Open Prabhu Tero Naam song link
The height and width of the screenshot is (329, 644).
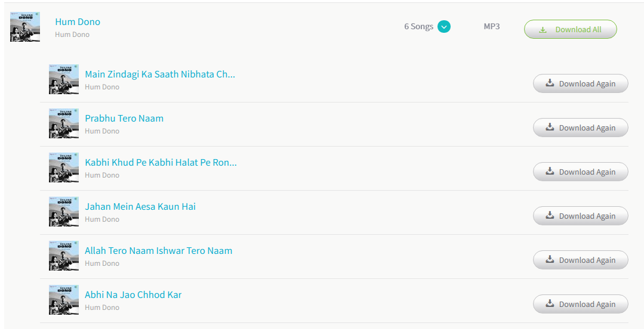(124, 118)
